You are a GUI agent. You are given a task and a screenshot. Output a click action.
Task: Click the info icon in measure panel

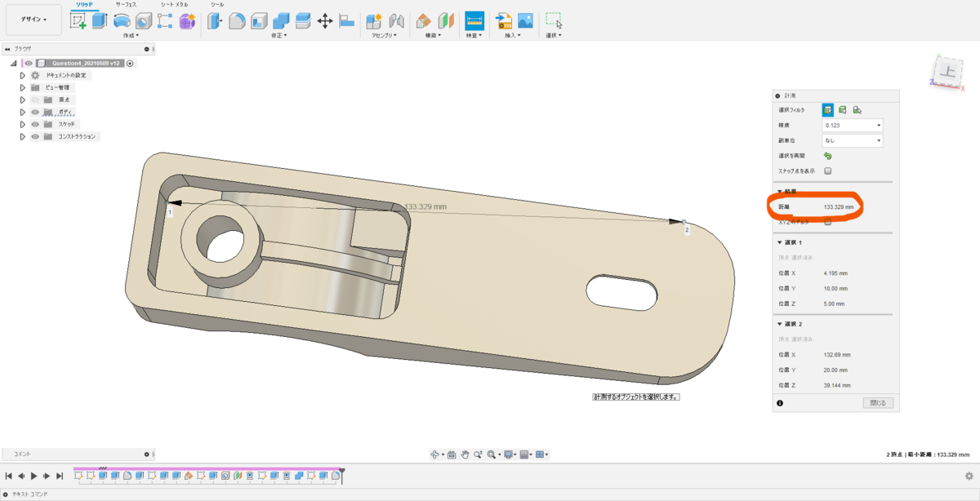coord(780,402)
